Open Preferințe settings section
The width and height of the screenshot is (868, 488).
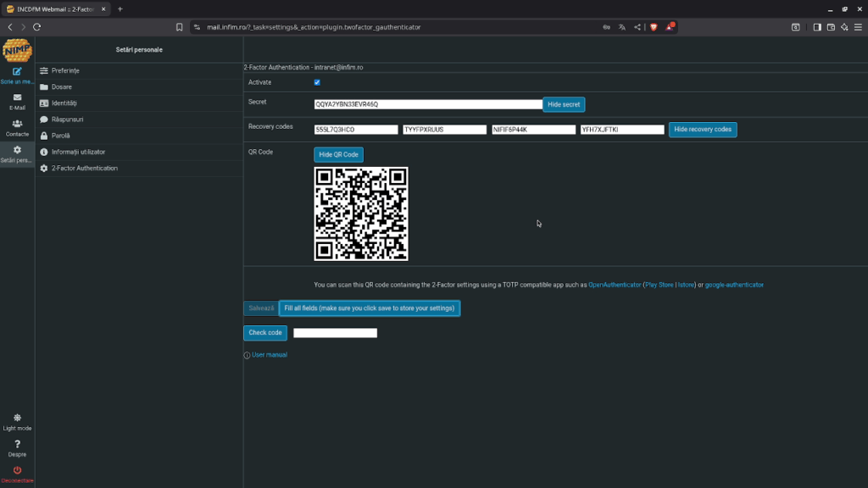140,71
